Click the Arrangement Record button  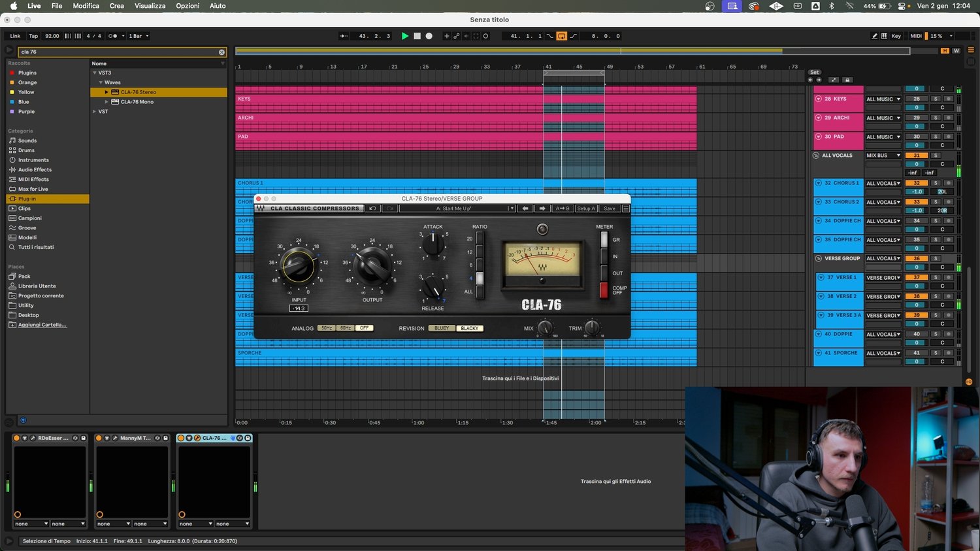[x=429, y=36]
